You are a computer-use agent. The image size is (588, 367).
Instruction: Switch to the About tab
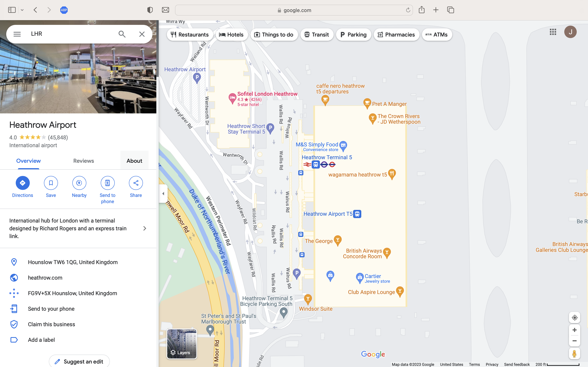(x=134, y=161)
